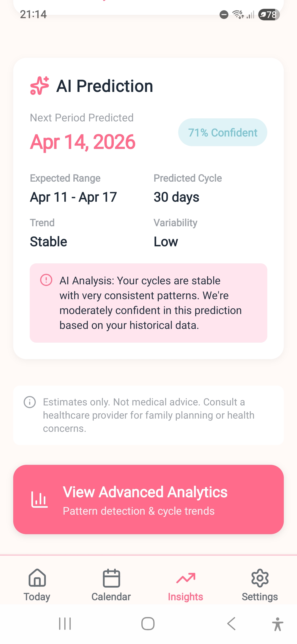Tap the predicted date Apr 14, 2026
The height and width of the screenshot is (644, 297).
(82, 142)
